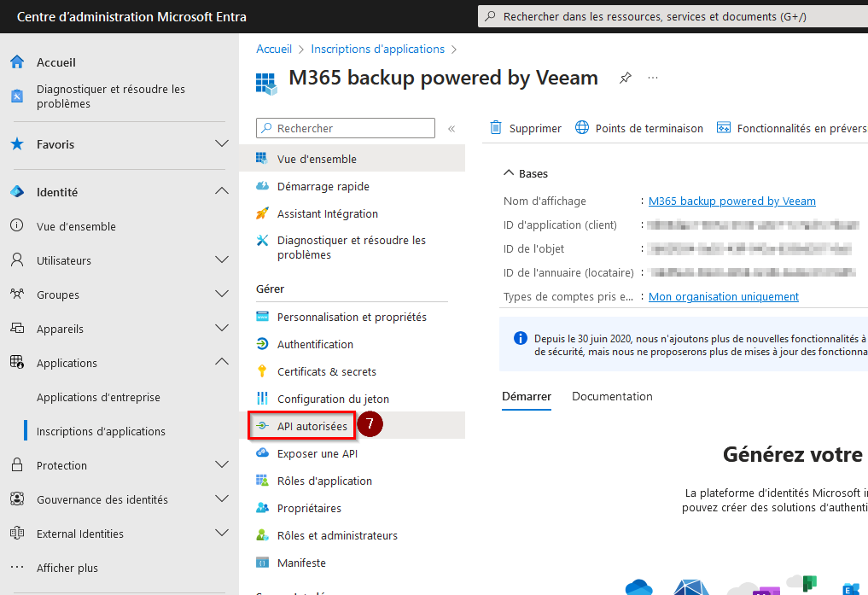Click the blue info icon in the banner
868x595 pixels.
click(x=521, y=338)
